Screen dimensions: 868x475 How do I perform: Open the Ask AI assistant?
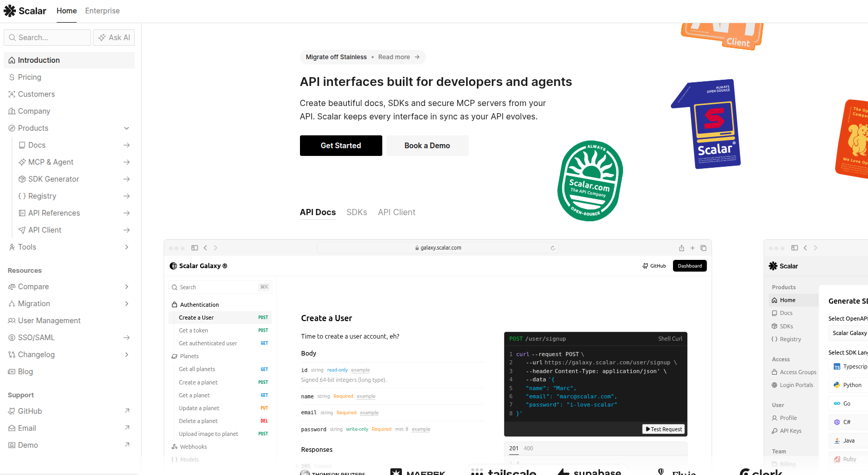(114, 38)
